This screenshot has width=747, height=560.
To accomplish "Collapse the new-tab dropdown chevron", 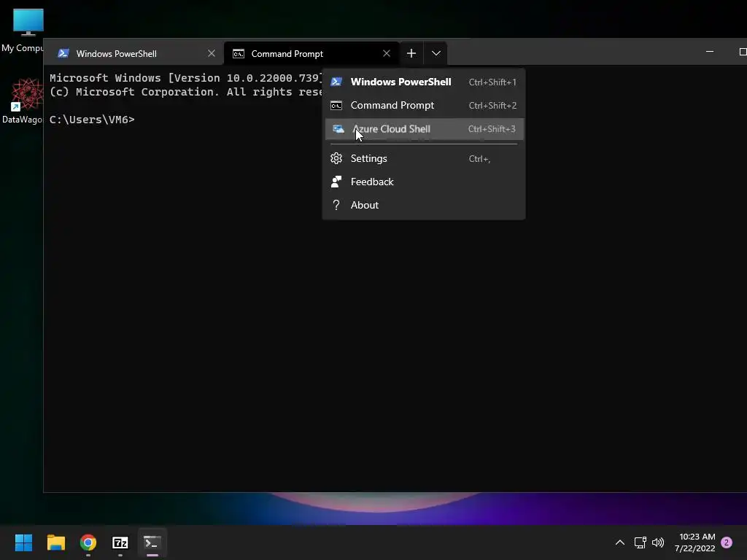I will [436, 53].
